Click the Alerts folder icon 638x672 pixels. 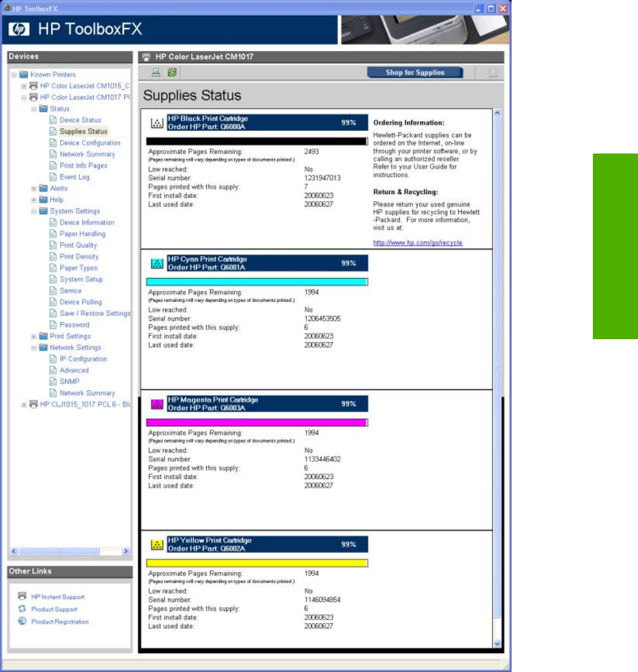pyautogui.click(x=43, y=188)
